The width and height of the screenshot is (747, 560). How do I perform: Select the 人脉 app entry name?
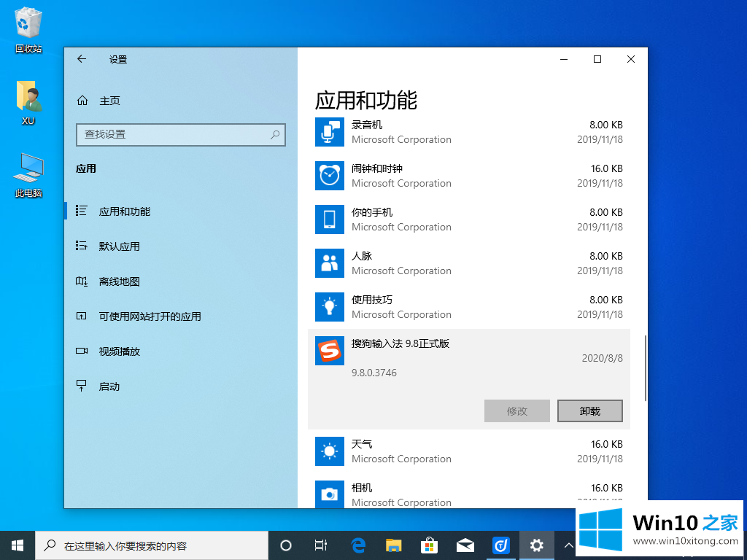click(x=362, y=256)
